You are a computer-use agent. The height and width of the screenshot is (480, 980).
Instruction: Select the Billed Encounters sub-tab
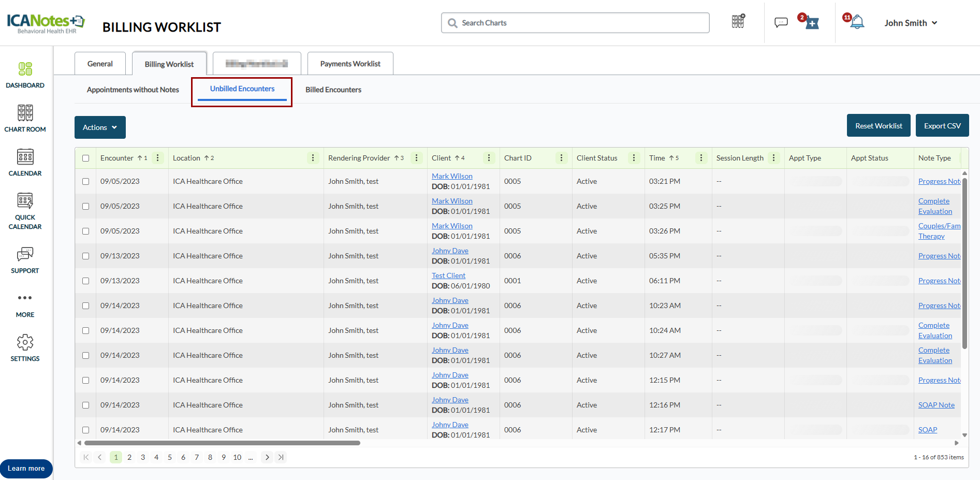(x=333, y=90)
